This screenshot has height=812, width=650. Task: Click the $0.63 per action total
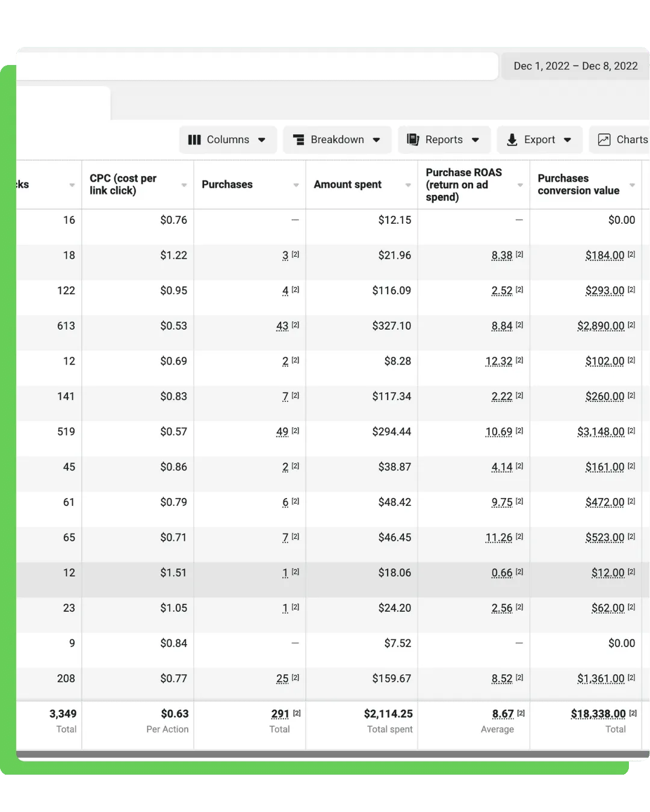pyautogui.click(x=175, y=714)
